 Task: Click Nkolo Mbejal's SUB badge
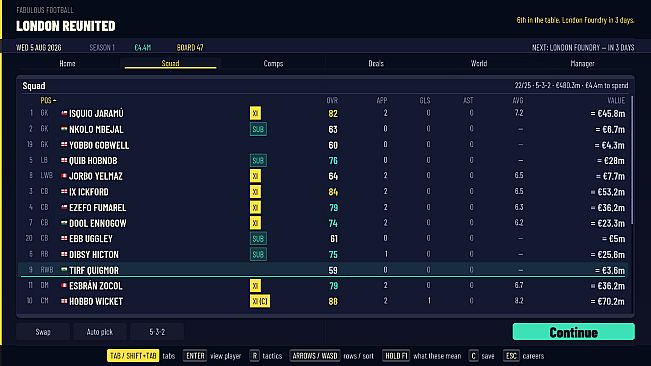pos(258,129)
